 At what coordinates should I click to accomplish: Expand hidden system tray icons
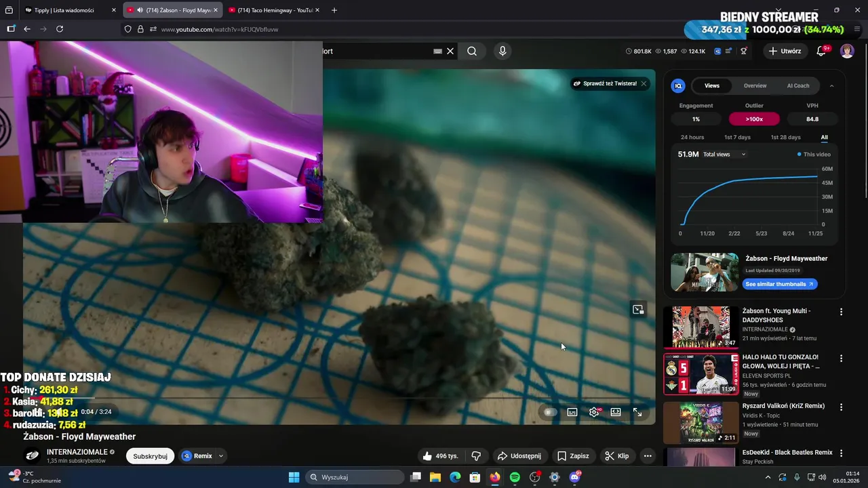tap(768, 477)
